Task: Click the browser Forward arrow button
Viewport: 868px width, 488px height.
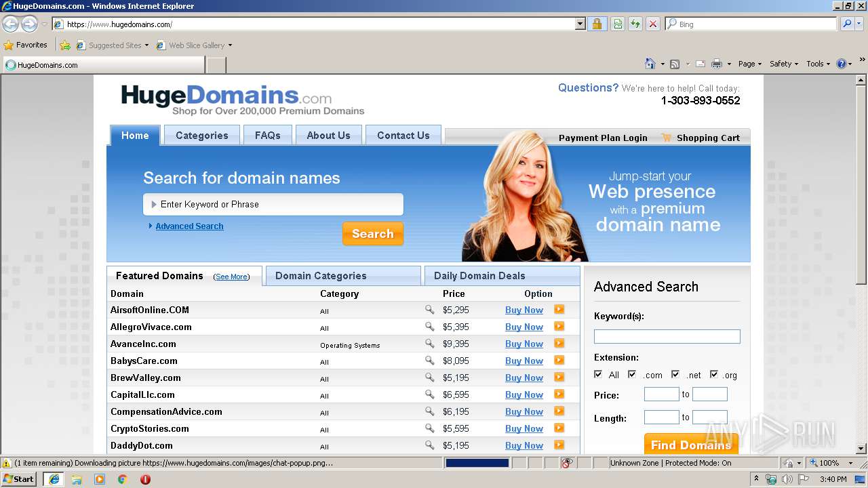Action: pos(29,24)
